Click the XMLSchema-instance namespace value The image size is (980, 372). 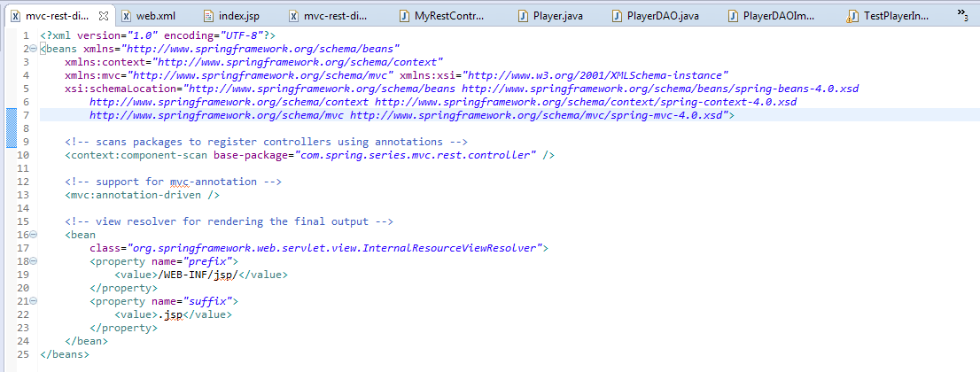(x=595, y=75)
